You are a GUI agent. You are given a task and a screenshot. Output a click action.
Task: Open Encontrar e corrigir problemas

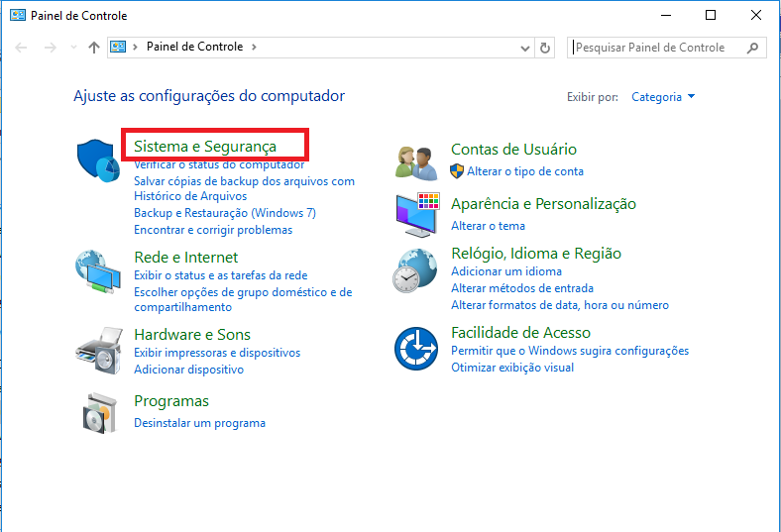[x=213, y=230]
